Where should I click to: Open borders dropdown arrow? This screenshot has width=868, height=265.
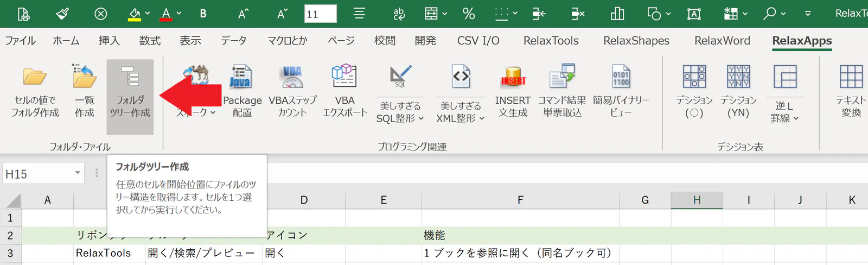tap(515, 14)
